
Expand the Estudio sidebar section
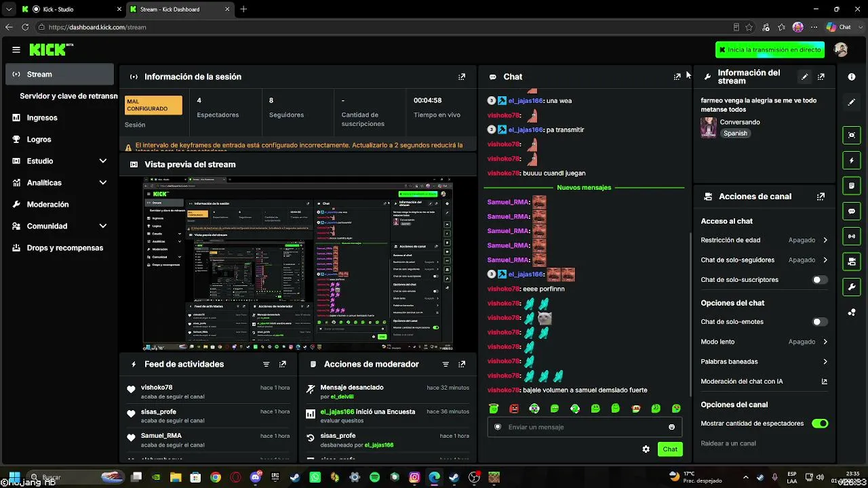click(x=60, y=161)
